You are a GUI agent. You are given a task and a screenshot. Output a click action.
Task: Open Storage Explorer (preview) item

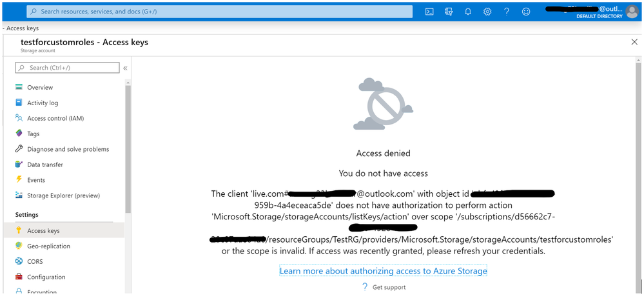point(64,195)
